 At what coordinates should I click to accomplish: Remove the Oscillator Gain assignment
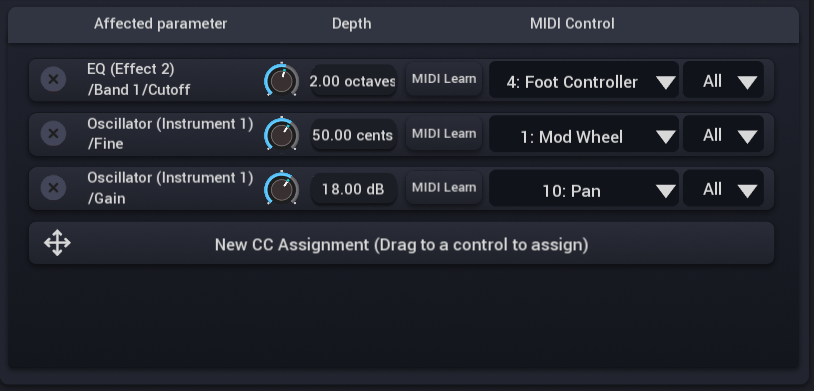tap(53, 187)
